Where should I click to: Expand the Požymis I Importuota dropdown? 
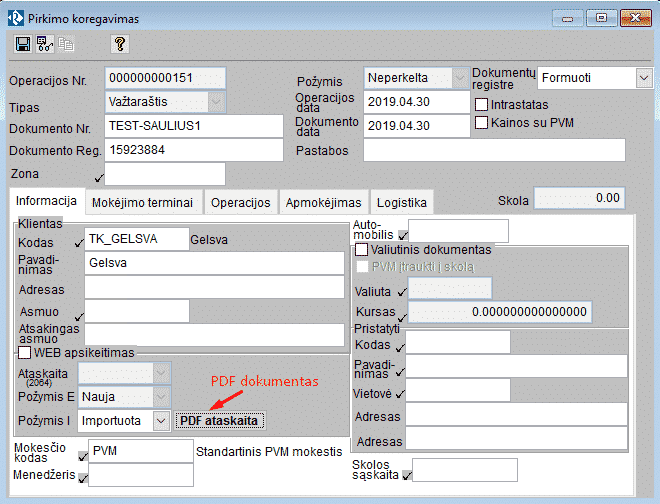coord(162,421)
